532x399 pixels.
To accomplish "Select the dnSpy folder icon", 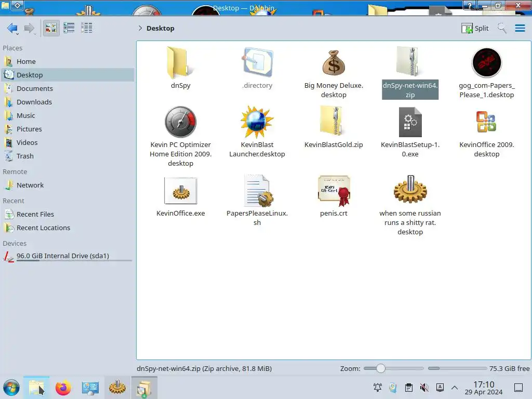I will pyautogui.click(x=180, y=62).
